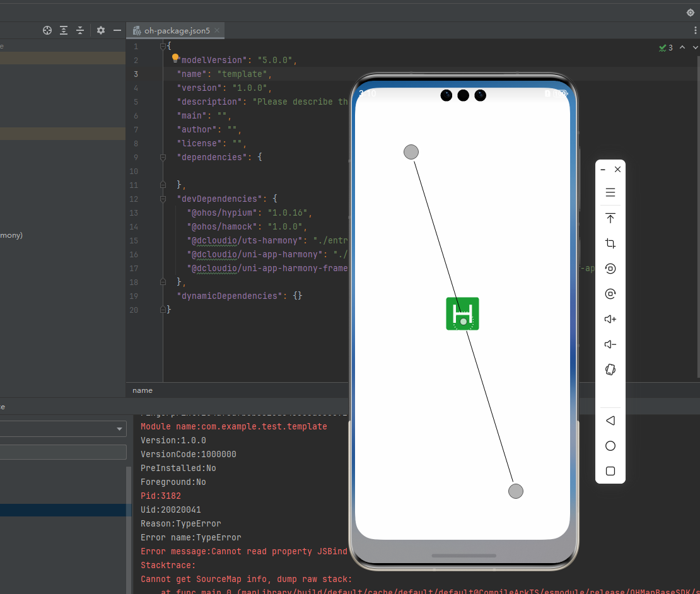Viewport: 700px width, 594px height.
Task: Open the editor tabs more-options menu
Action: click(695, 30)
